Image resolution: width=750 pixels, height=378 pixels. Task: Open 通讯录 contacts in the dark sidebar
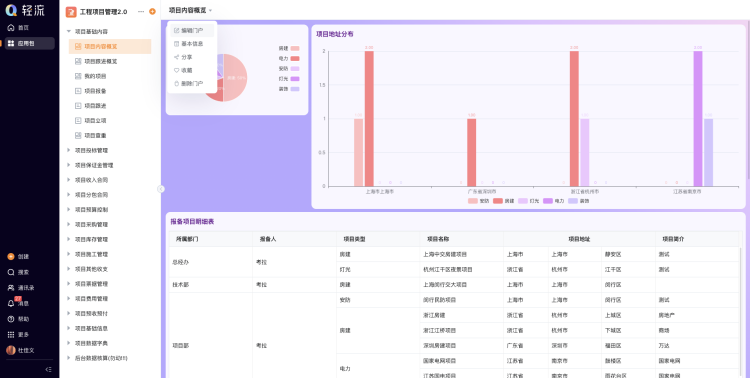21,288
